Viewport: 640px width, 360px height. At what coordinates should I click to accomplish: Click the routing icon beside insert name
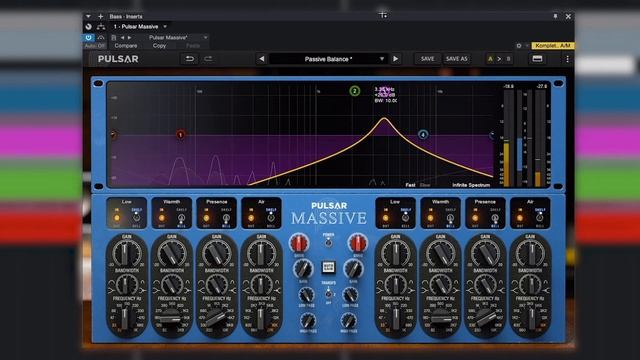pos(101,27)
